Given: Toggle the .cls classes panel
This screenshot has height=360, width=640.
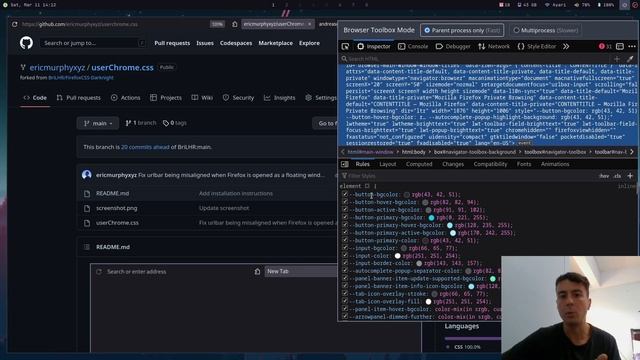Looking at the screenshot, I should pyautogui.click(x=617, y=176).
